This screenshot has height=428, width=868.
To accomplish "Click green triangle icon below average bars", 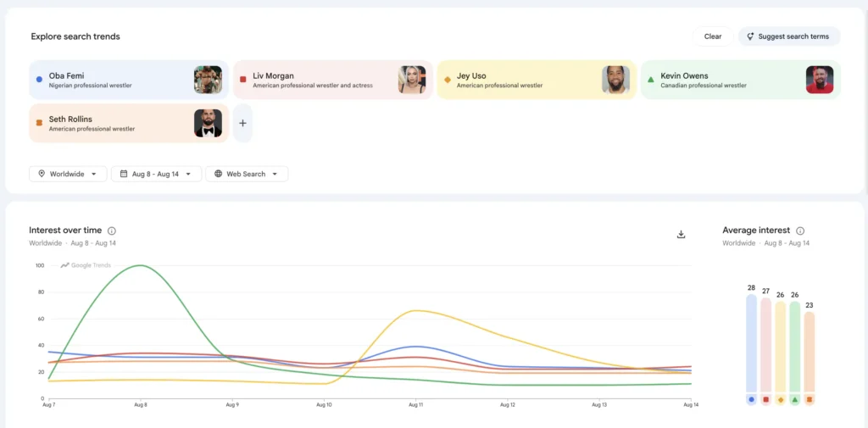I will pyautogui.click(x=795, y=399).
